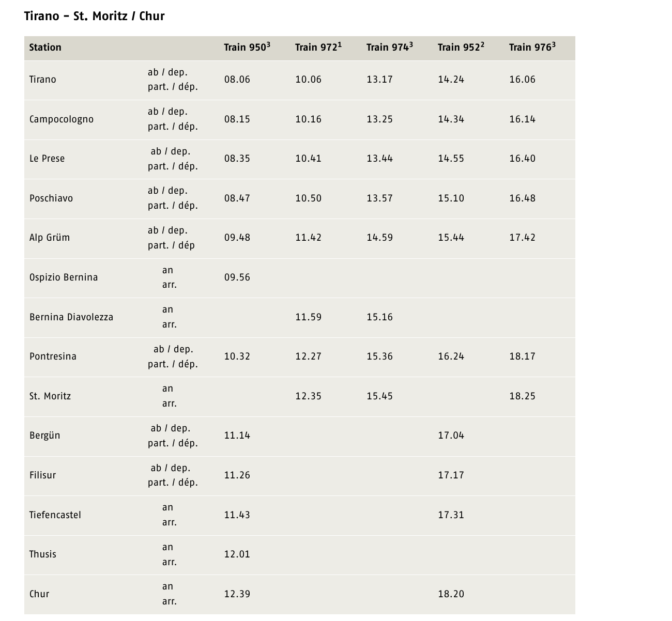Click the Train 950 column header

pos(247,47)
